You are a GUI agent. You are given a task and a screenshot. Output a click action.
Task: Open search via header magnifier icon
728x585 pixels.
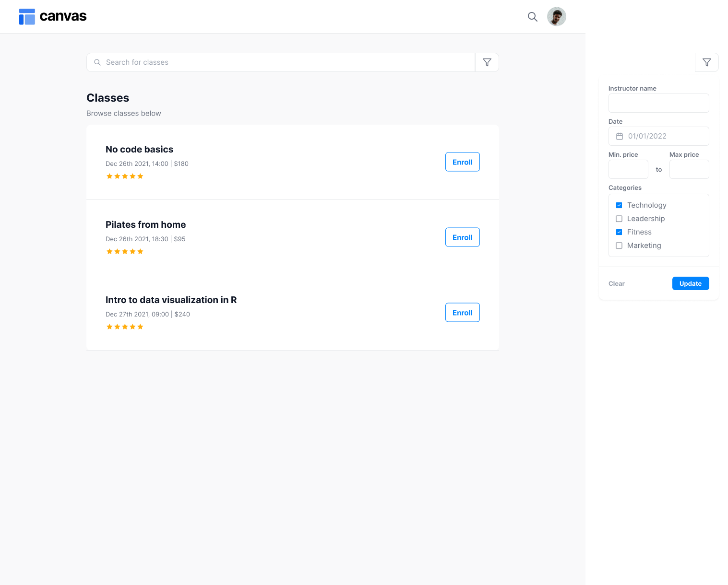pyautogui.click(x=532, y=17)
